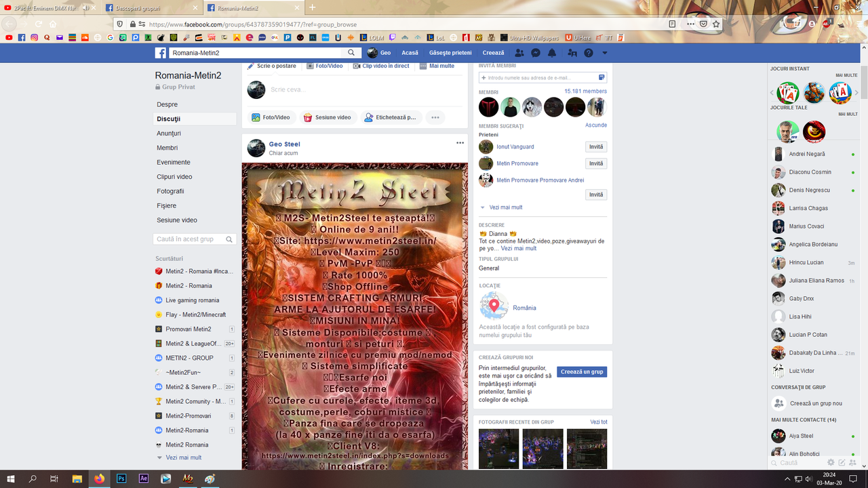Viewport: 868px width, 488px height.
Task: Open the 15.181 members link
Action: pos(586,91)
